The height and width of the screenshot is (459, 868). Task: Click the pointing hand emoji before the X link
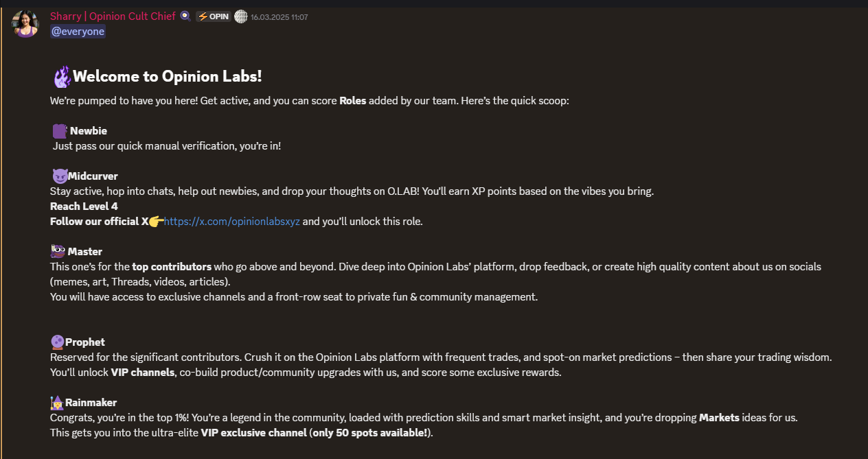tap(156, 221)
